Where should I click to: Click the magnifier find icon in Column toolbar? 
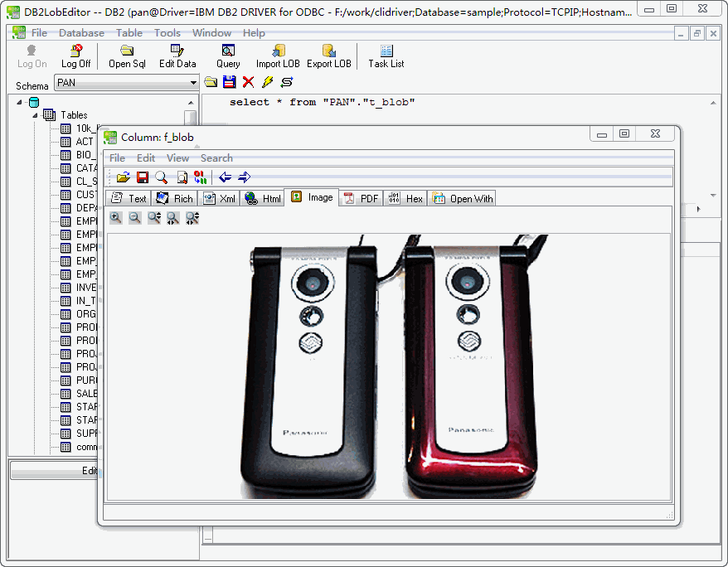click(x=161, y=177)
